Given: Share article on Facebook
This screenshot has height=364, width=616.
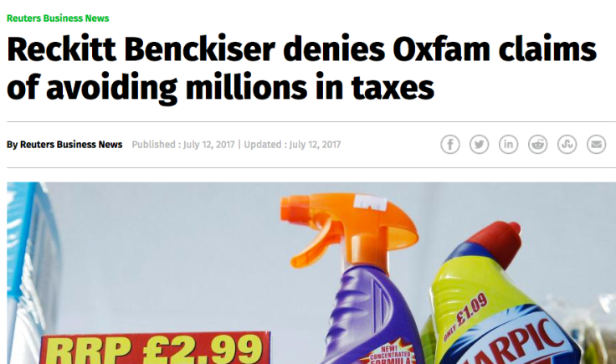Looking at the screenshot, I should (449, 145).
